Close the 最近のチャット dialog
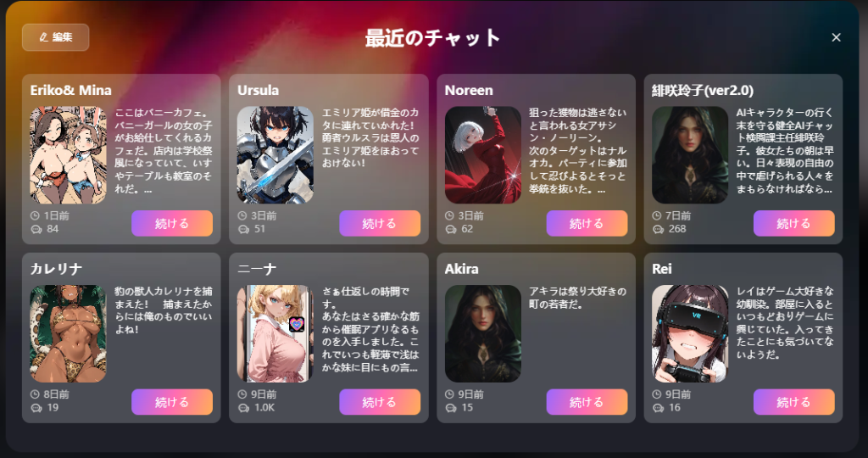This screenshot has width=868, height=458. coord(836,37)
